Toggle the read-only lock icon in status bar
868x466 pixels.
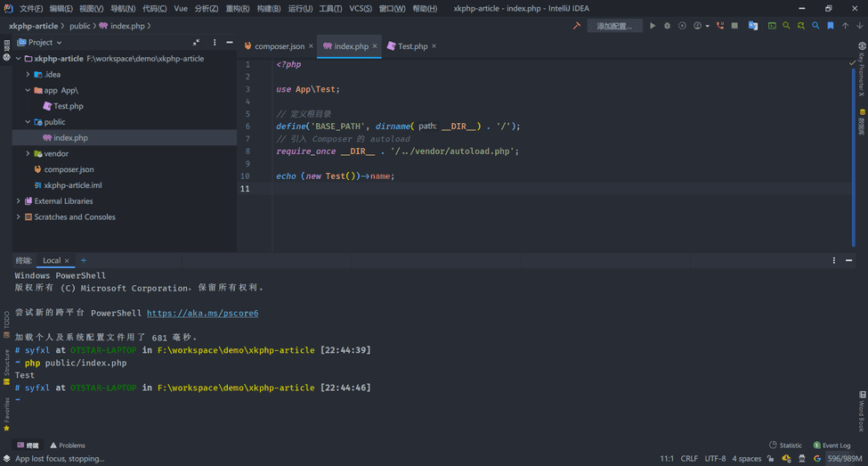pyautogui.click(x=773, y=459)
